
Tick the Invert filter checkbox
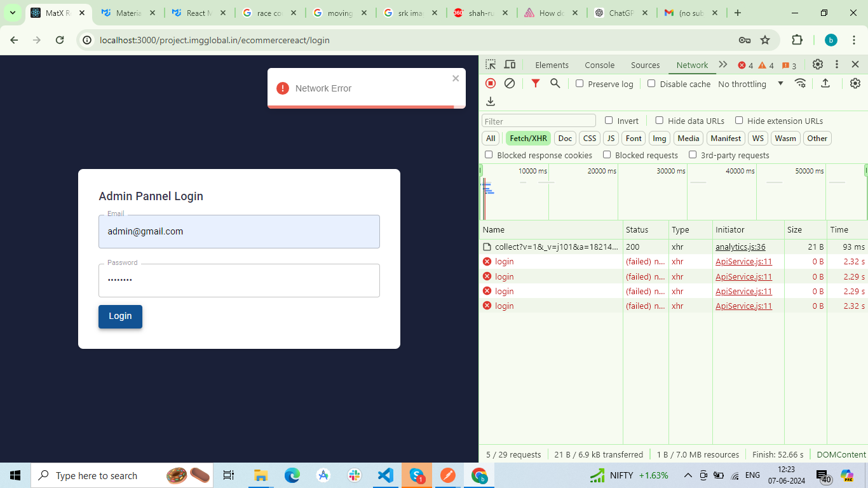pos(609,121)
